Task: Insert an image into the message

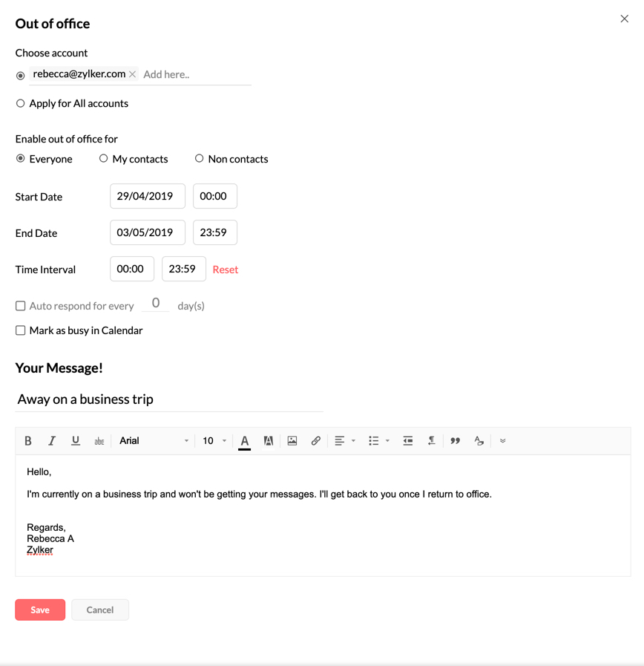Action: (x=292, y=441)
